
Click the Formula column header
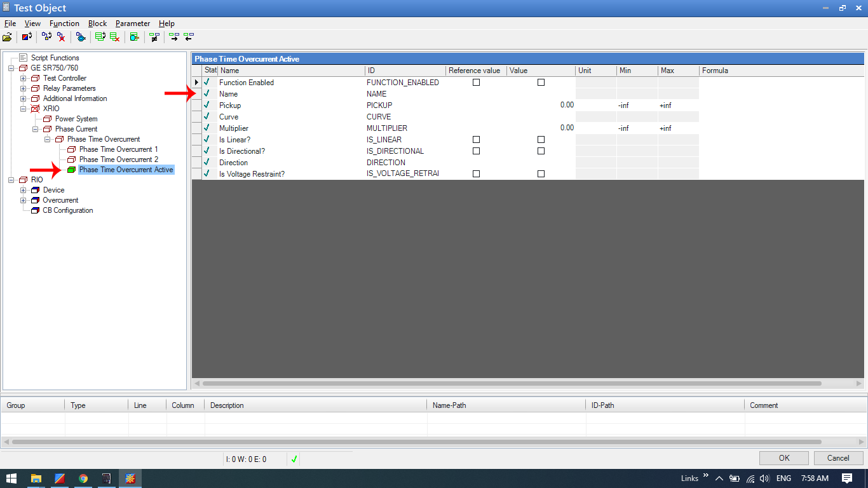click(782, 71)
